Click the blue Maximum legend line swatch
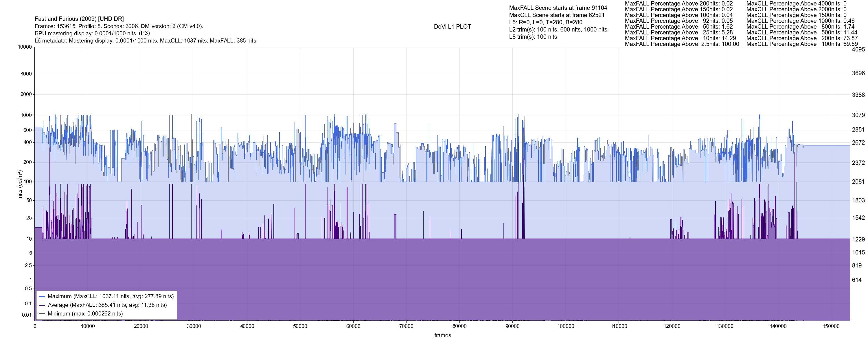 [42, 296]
